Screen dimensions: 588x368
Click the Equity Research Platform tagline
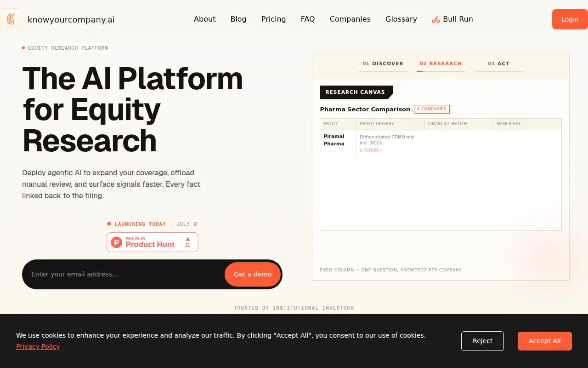[x=68, y=48]
